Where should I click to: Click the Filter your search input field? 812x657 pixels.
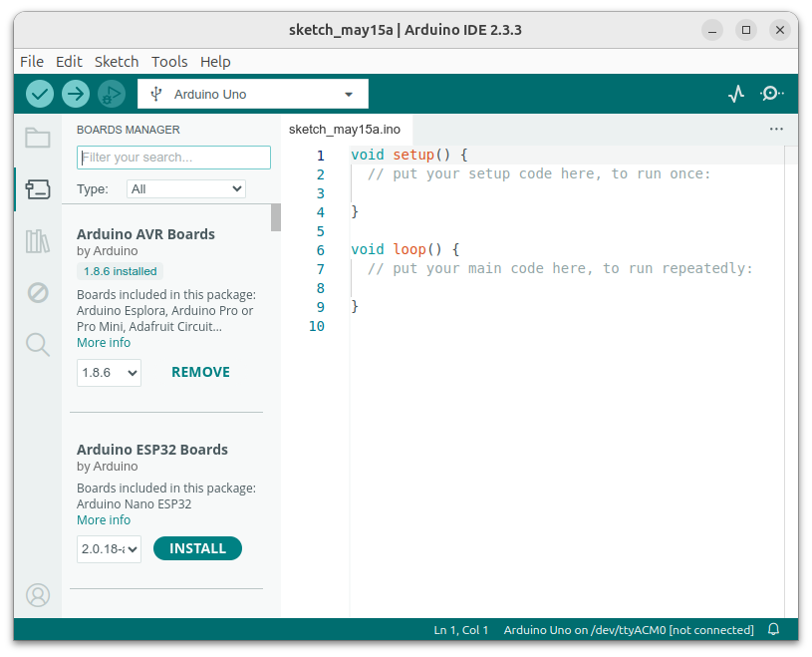pyautogui.click(x=173, y=158)
